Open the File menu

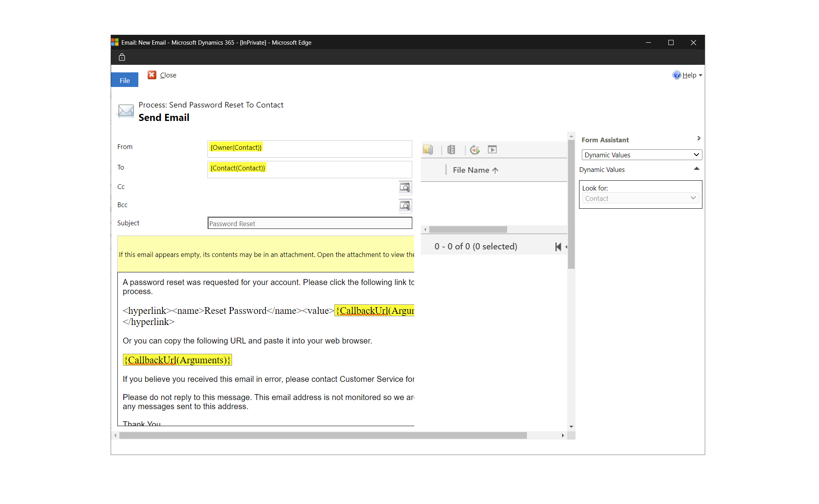tap(125, 80)
